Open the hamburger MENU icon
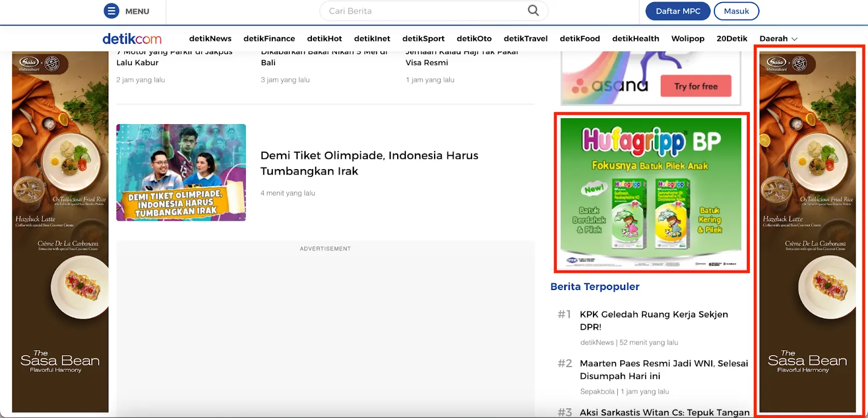 (x=111, y=11)
